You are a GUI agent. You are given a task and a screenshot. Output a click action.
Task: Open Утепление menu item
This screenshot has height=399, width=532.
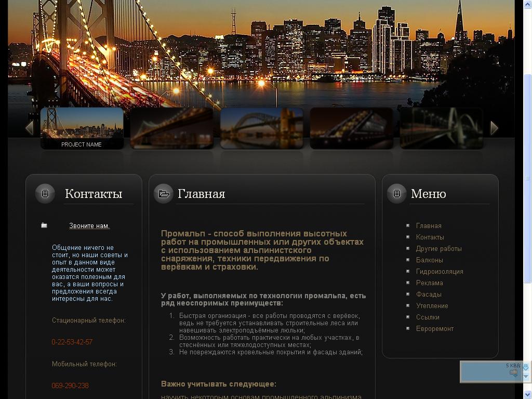(x=432, y=305)
